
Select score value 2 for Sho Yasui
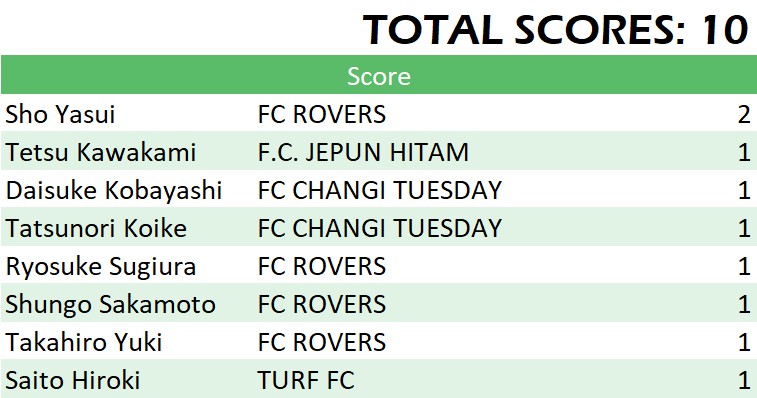click(744, 114)
